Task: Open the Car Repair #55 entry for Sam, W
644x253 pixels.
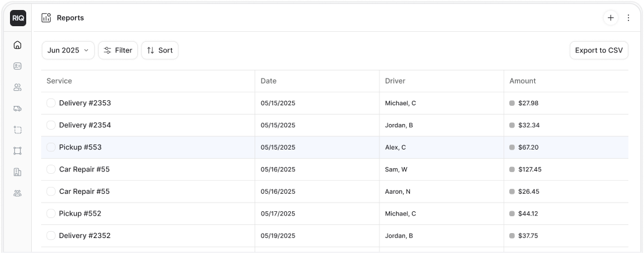Action: point(84,169)
